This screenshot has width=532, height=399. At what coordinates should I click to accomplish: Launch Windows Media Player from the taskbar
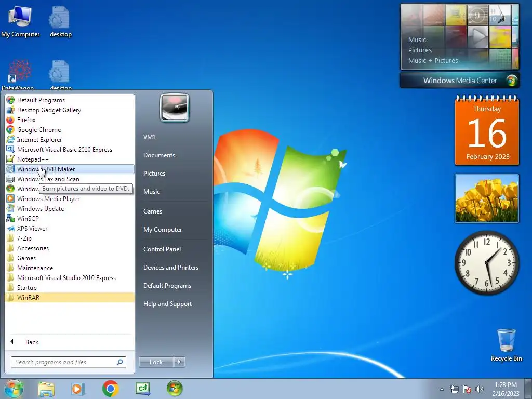(x=78, y=389)
